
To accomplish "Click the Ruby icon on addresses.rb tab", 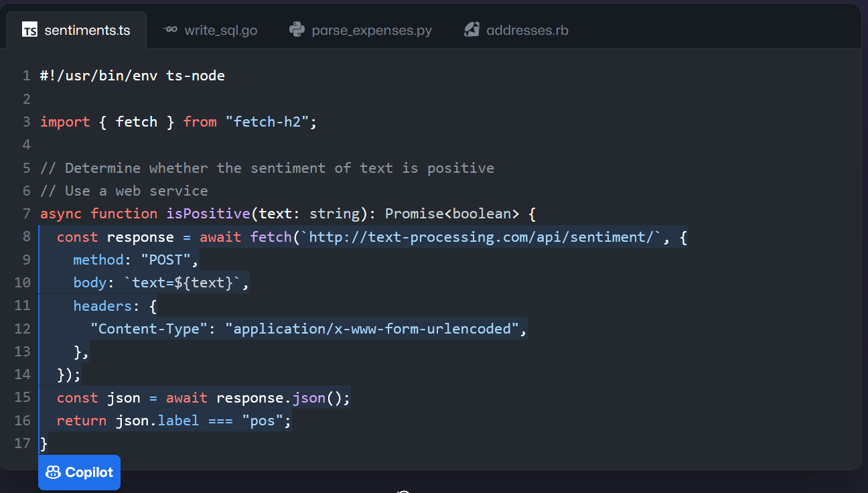I will pos(472,29).
